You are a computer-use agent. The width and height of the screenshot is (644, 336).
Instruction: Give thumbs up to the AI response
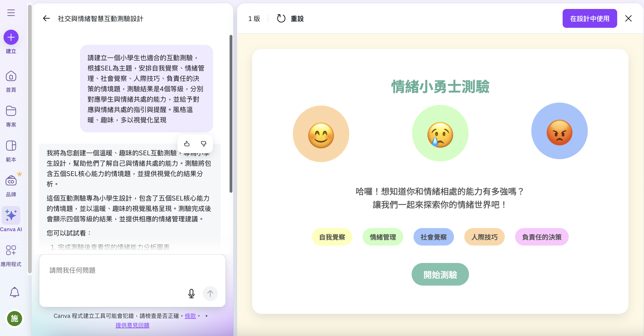pyautogui.click(x=187, y=144)
